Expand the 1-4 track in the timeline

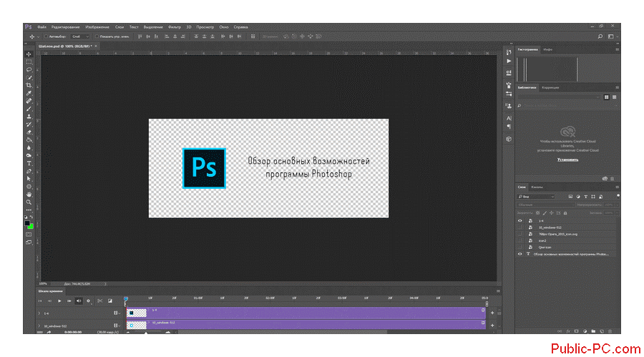[x=39, y=313]
